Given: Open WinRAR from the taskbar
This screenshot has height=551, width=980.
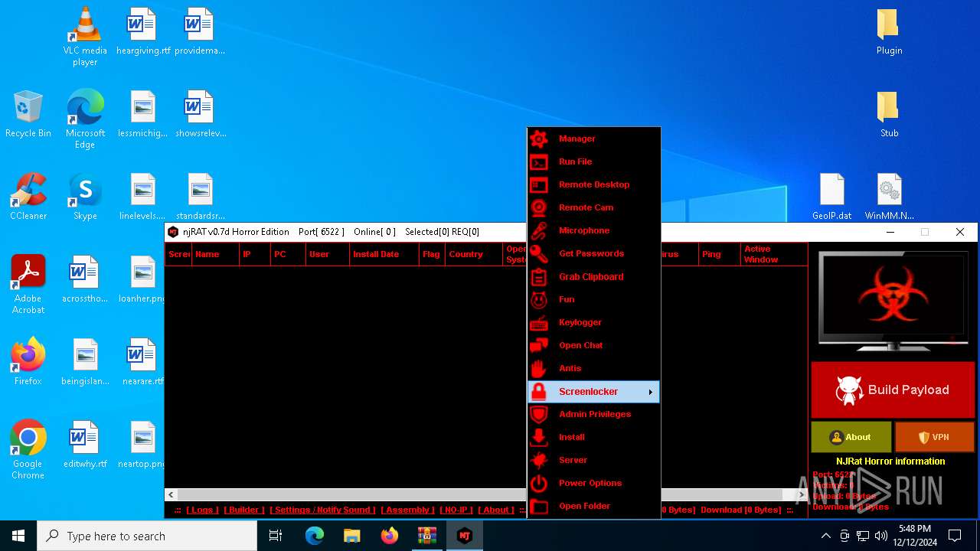Looking at the screenshot, I should (x=426, y=536).
